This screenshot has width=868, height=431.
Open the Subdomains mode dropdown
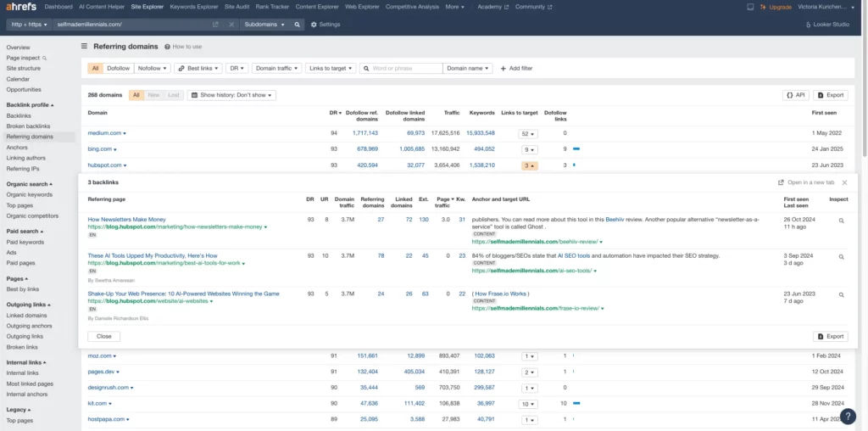tap(264, 25)
